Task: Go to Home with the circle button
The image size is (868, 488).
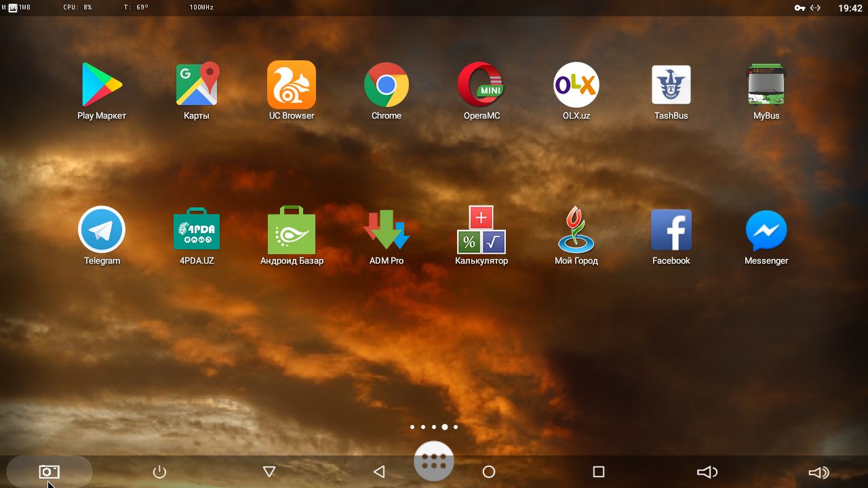Action: [489, 472]
